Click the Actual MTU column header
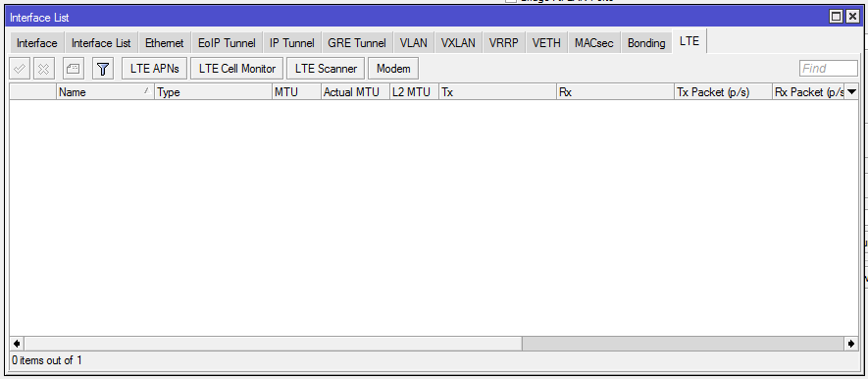This screenshot has width=868, height=379. pos(355,92)
